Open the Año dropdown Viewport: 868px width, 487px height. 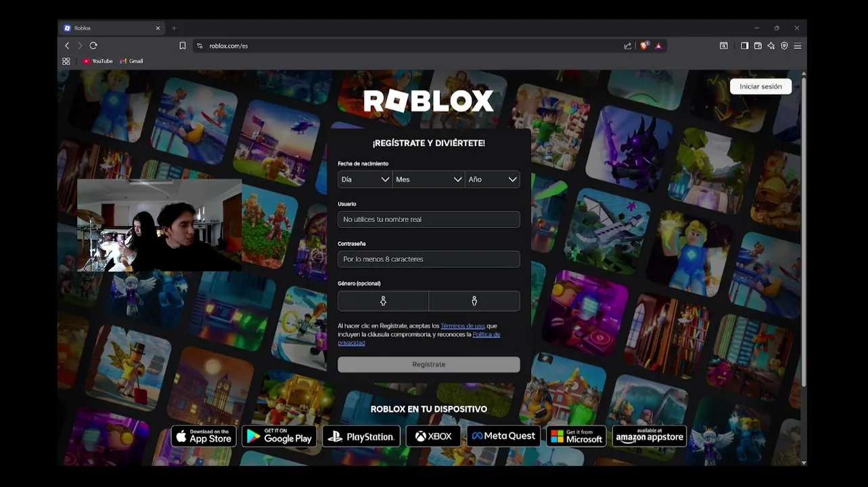493,179
